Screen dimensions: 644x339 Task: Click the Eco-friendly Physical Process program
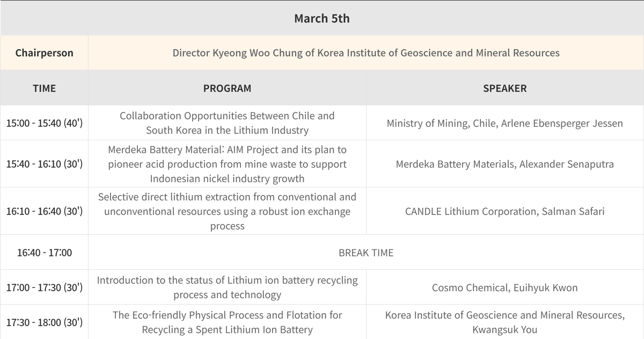click(x=227, y=322)
